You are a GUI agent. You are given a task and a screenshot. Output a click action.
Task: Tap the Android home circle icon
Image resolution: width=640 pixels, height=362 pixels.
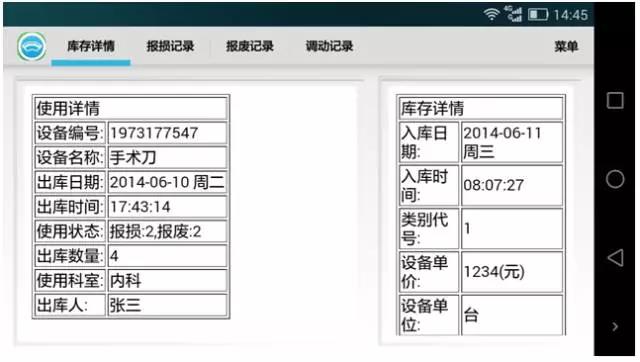(615, 179)
